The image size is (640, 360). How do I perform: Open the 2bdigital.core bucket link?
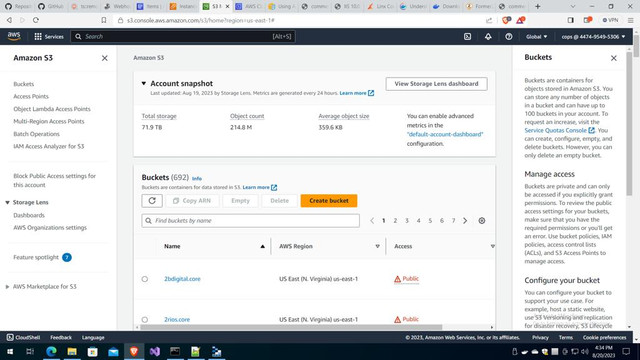[x=182, y=279]
